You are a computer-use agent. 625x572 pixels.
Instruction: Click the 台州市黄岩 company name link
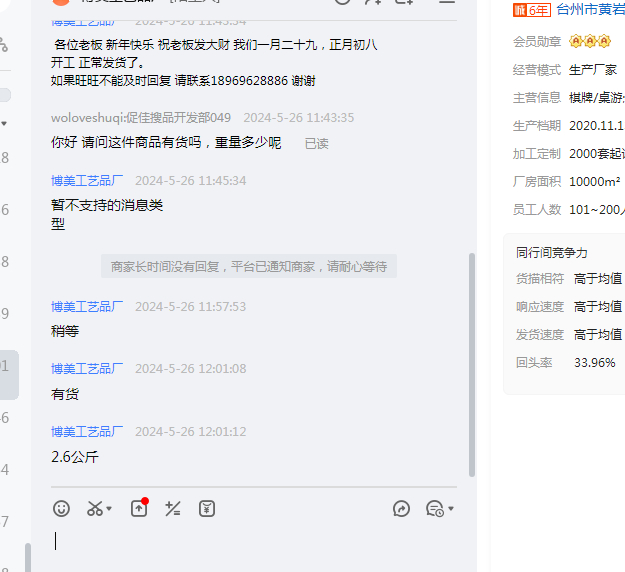coord(590,10)
